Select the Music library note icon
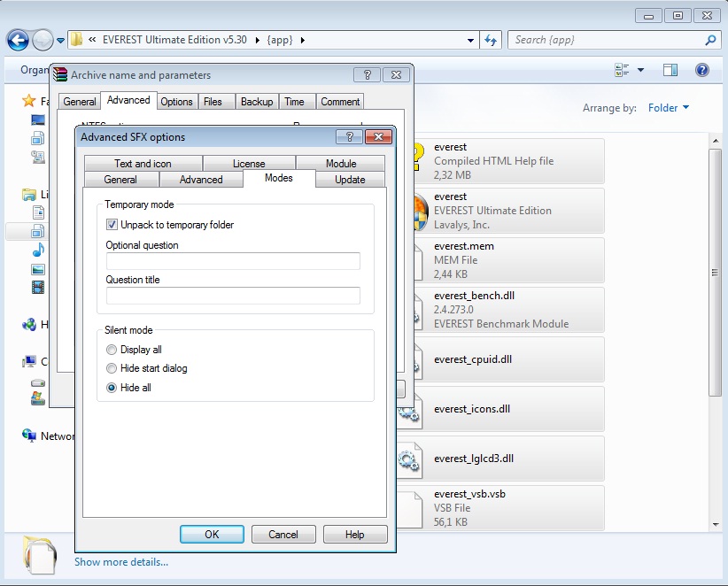The width and height of the screenshot is (728, 586). point(38,251)
